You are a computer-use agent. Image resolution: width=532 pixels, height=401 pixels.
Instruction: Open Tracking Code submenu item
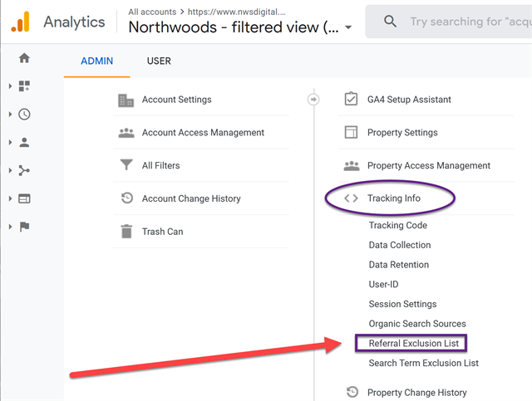click(x=398, y=225)
